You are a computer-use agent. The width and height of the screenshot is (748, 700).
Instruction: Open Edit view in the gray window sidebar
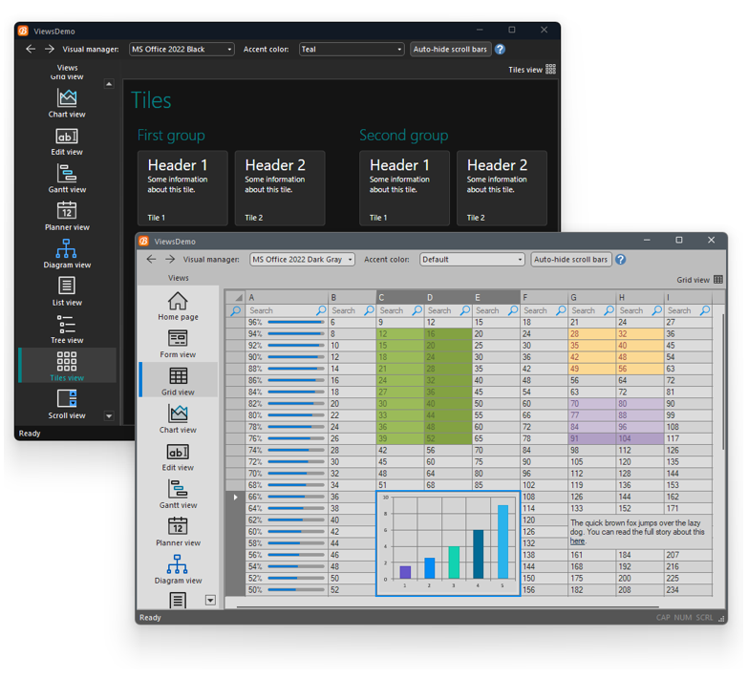pyautogui.click(x=178, y=456)
